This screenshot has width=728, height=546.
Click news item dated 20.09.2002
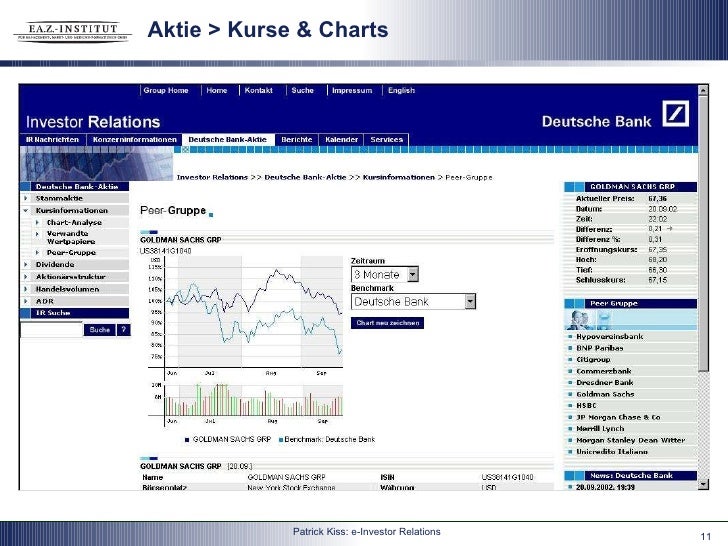coord(605,487)
